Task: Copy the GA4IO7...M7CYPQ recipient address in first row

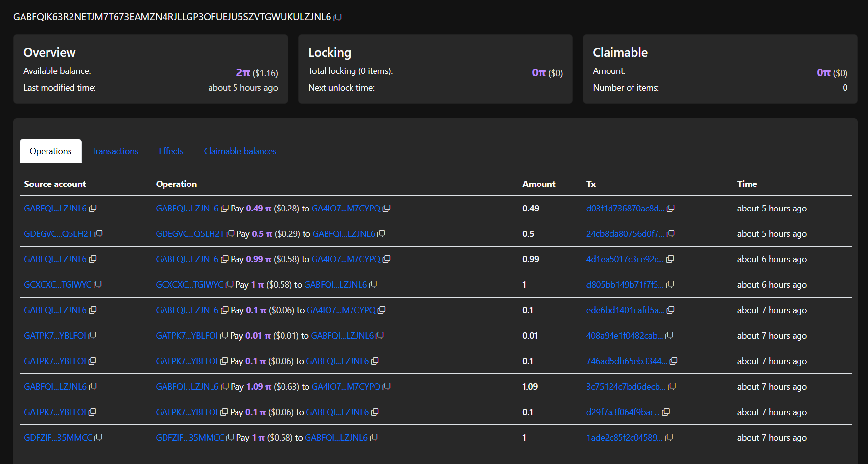Action: click(x=387, y=208)
